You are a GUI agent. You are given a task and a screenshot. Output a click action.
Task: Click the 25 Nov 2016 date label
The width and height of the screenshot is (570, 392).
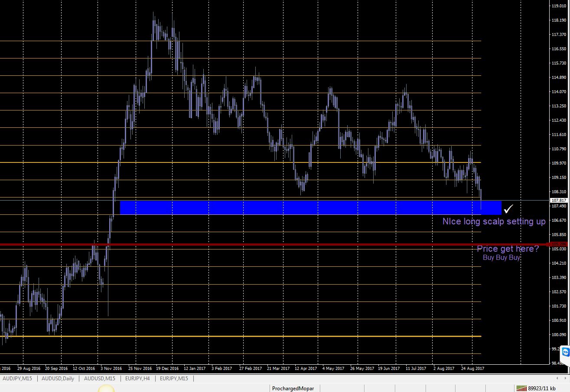coord(140,369)
